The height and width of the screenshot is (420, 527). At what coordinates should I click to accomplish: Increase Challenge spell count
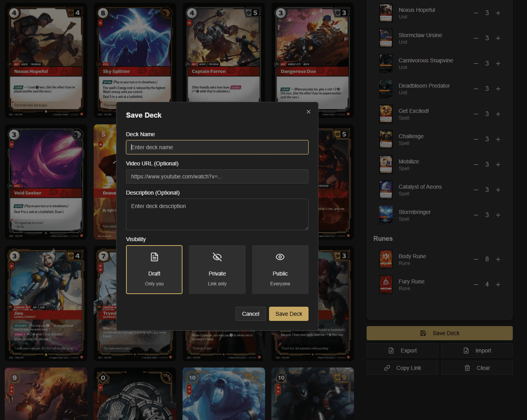pos(498,139)
